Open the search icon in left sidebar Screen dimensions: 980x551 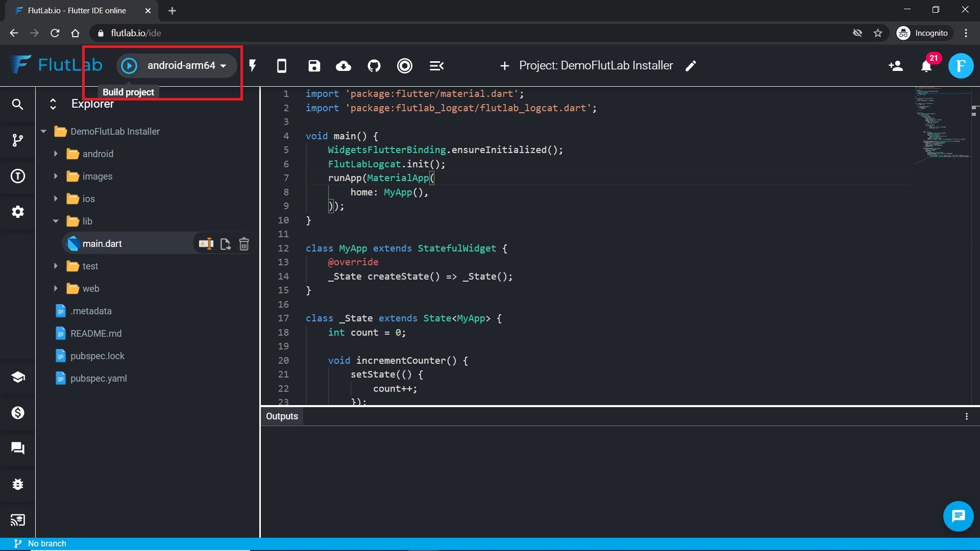18,105
